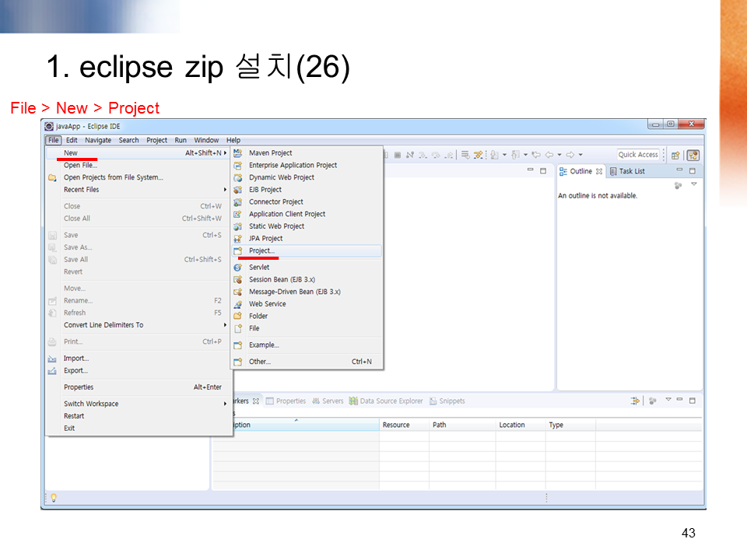Click the Open Perspective toolbar icon

675,156
